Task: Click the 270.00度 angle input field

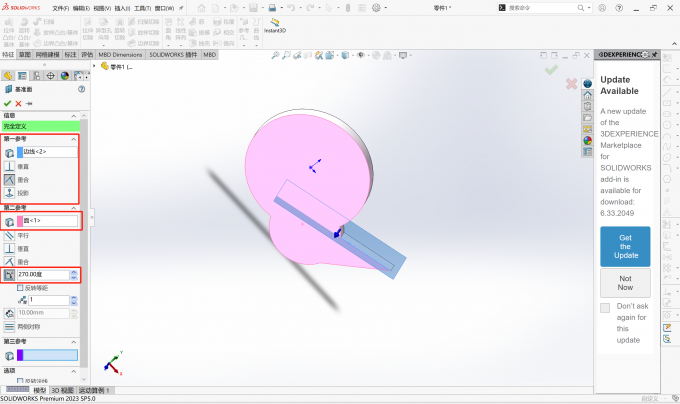Action: [x=43, y=274]
